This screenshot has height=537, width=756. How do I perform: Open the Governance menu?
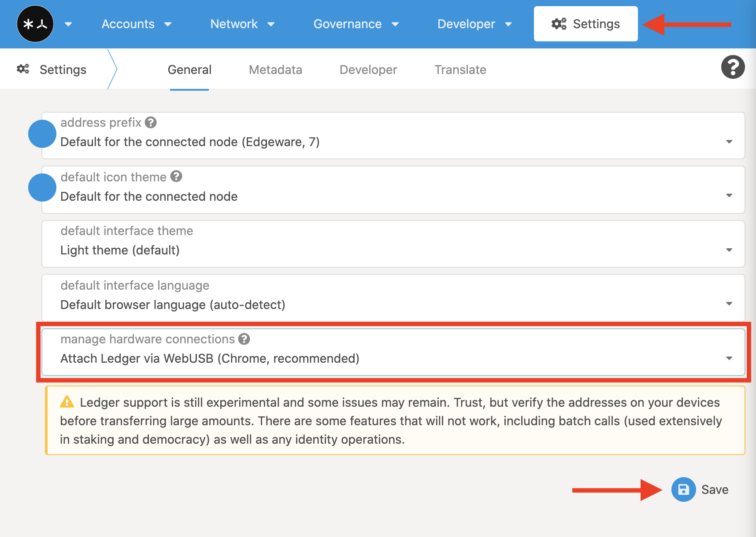356,24
